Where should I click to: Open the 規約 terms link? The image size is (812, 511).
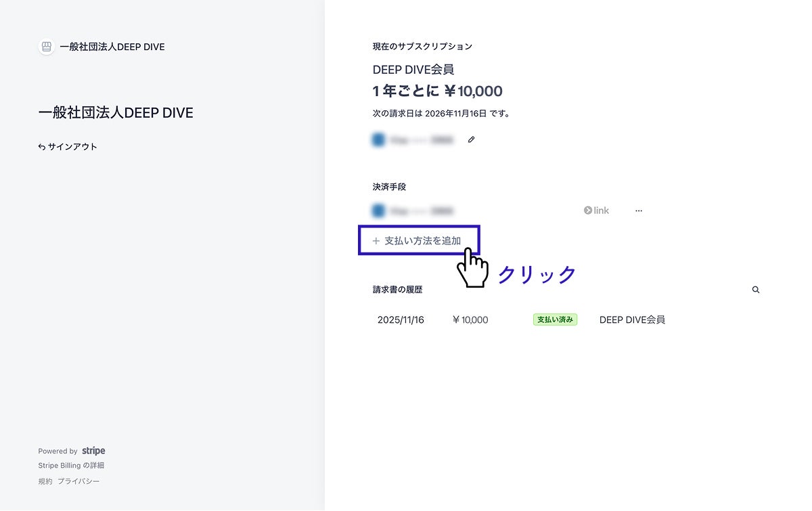tap(45, 481)
